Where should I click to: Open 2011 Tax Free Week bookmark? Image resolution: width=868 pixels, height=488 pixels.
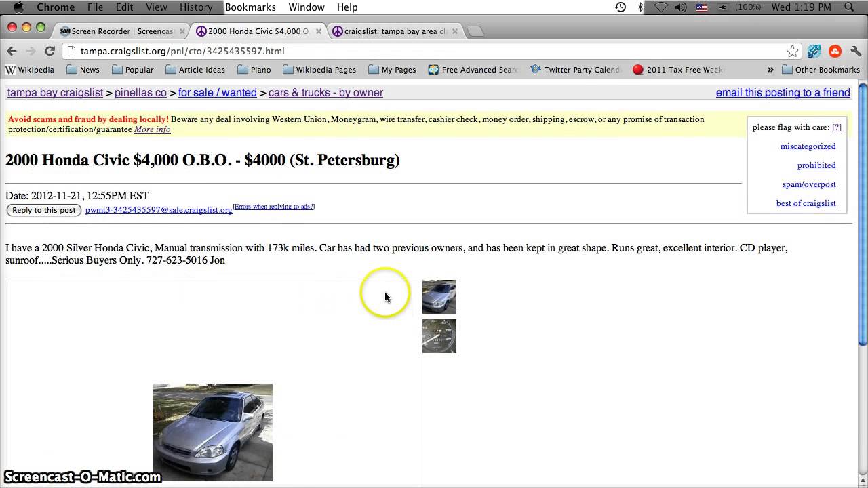pyautogui.click(x=677, y=70)
